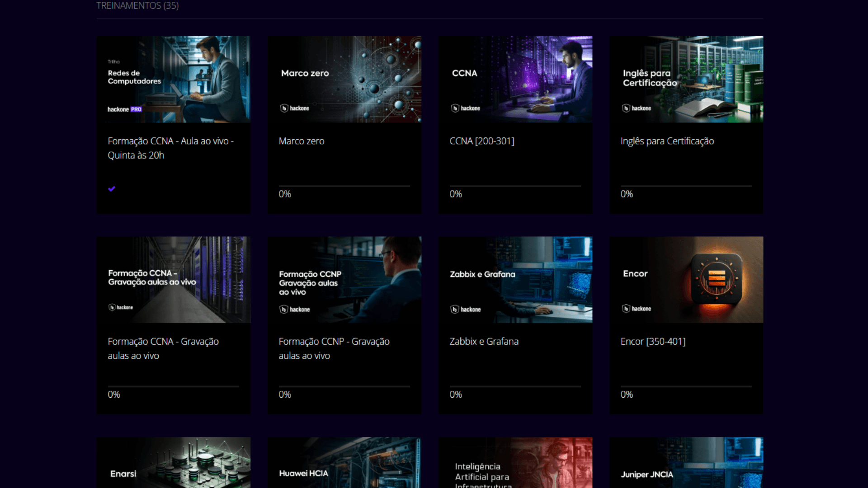Click hackone logo on Zabbix e Grafana thumbnail
This screenshot has height=488, width=868.
[466, 310]
